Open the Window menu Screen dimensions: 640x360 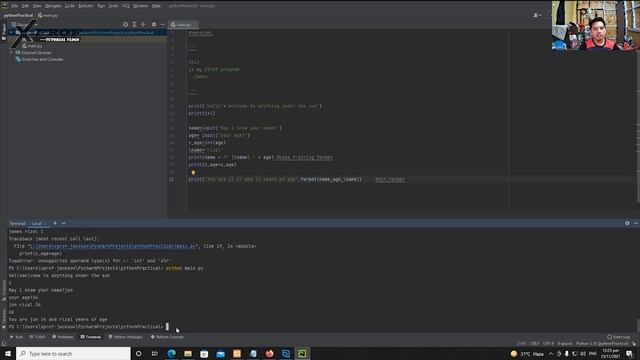click(x=141, y=6)
